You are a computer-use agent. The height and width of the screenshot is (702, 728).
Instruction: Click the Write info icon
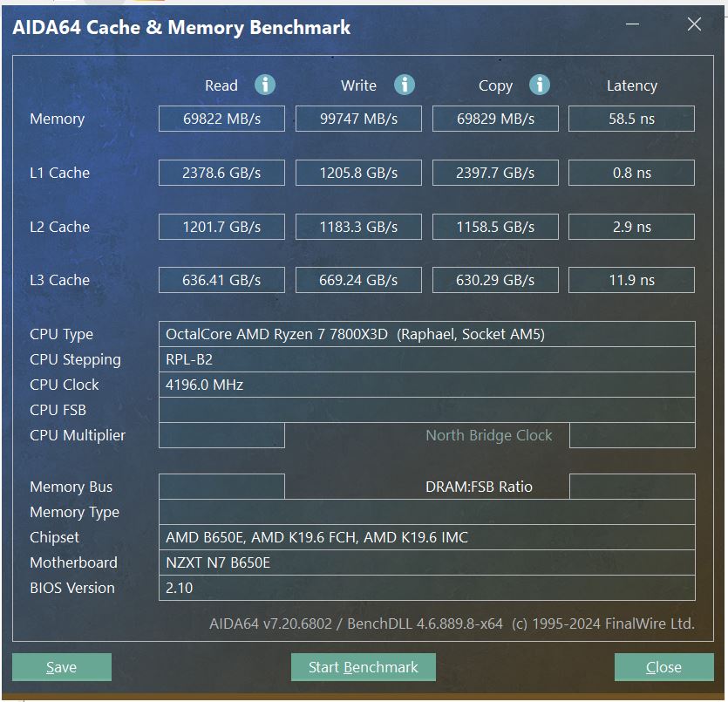pos(405,85)
